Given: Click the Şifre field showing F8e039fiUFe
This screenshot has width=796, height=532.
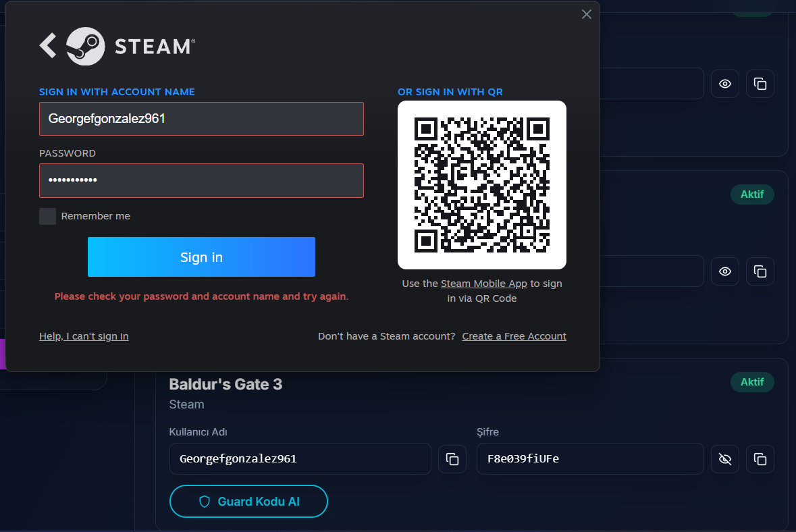Looking at the screenshot, I should coord(590,459).
